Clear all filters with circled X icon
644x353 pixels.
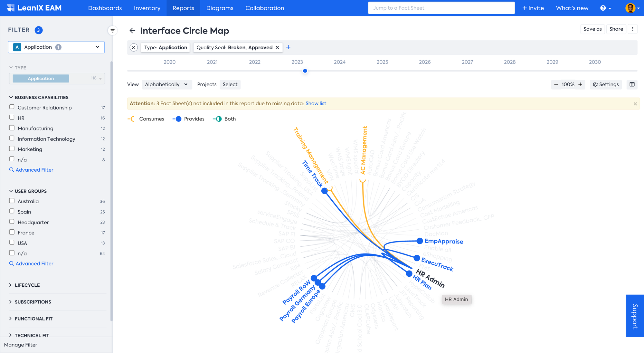pyautogui.click(x=134, y=48)
